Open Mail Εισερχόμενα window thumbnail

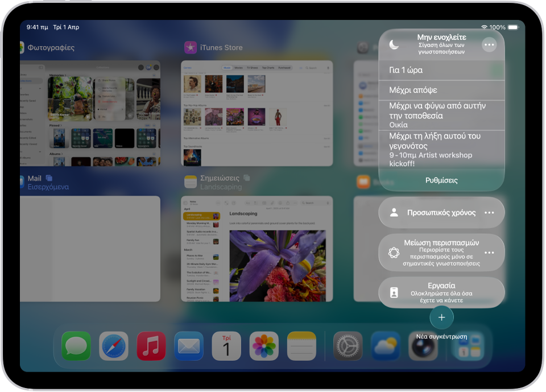pyautogui.click(x=90, y=249)
